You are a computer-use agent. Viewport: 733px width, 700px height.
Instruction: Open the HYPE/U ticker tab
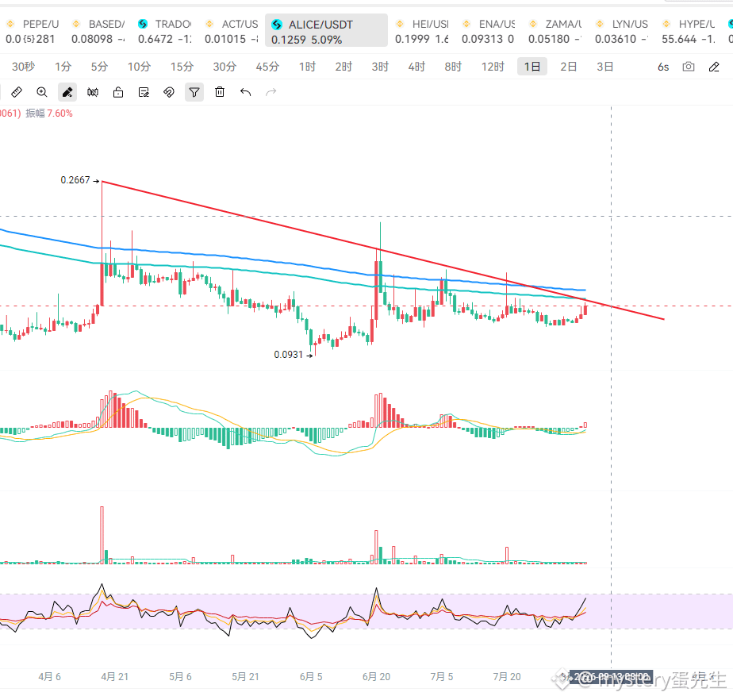[688, 31]
